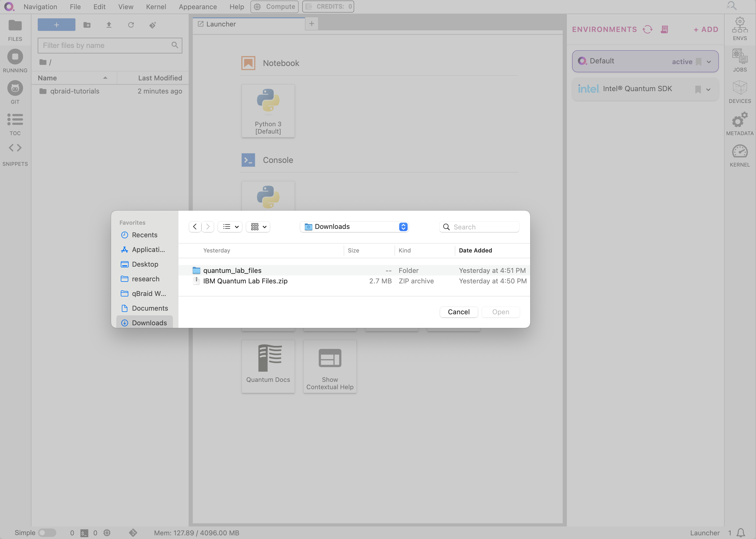
Task: Open the Git sidebar panel
Action: [15, 93]
